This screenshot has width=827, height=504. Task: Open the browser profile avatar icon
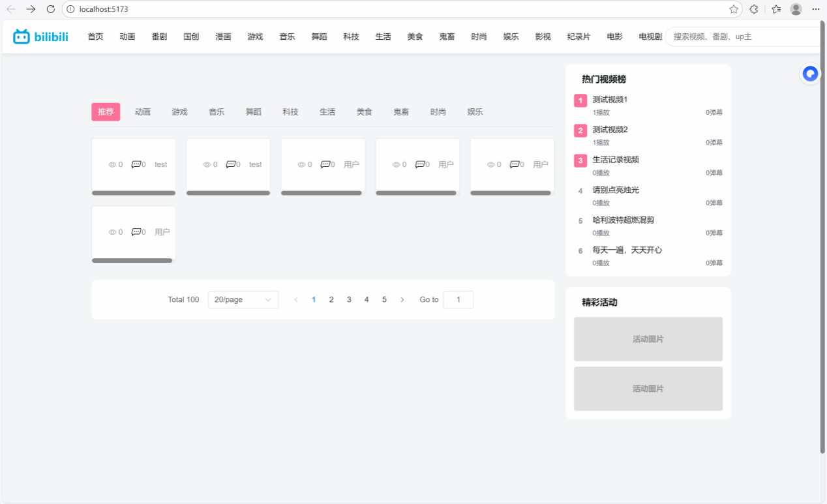[x=796, y=9]
